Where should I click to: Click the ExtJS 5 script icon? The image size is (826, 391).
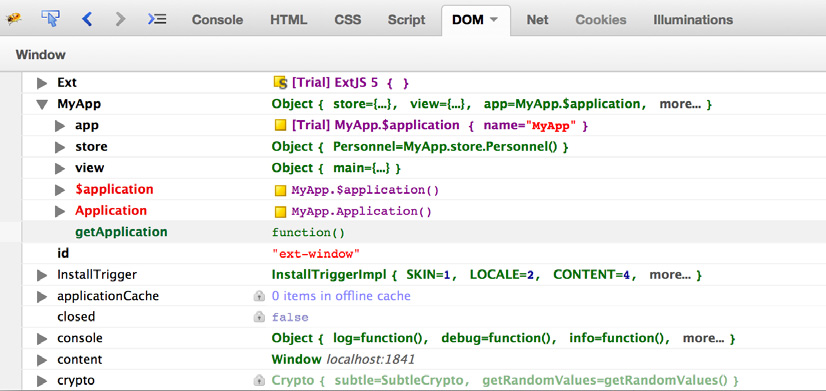pyautogui.click(x=280, y=83)
